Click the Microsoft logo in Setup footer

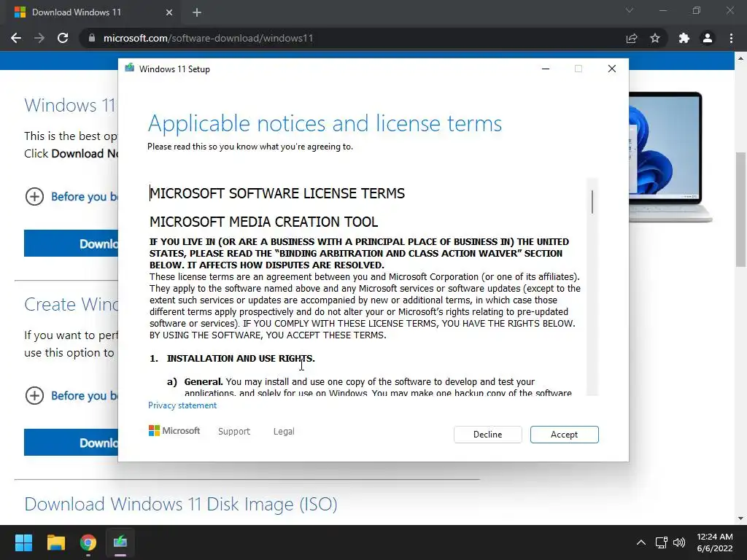174,430
